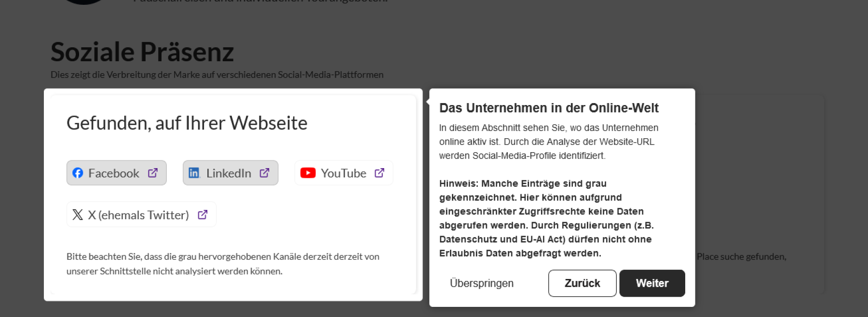Image resolution: width=868 pixels, height=317 pixels.
Task: Open Facebook external link arrow icon
Action: (x=153, y=172)
